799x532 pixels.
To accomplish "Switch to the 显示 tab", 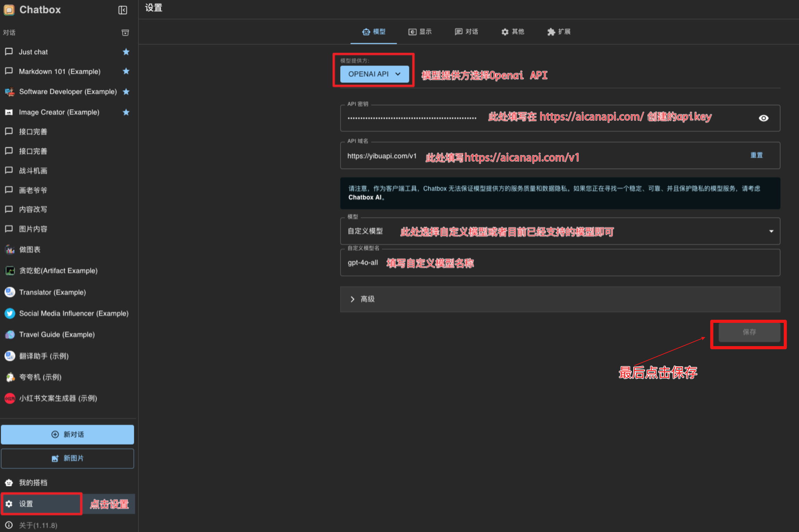I will click(x=420, y=32).
